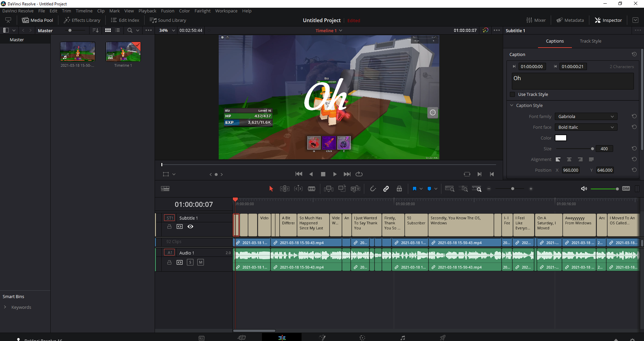Viewport: 644px width, 341px height.
Task: Stop playback in the viewer
Action: click(x=323, y=174)
